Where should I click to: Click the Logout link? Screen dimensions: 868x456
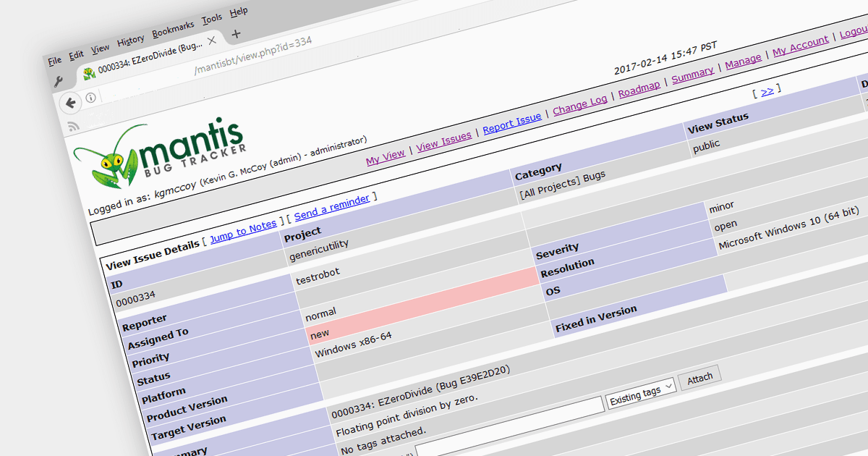pyautogui.click(x=855, y=32)
